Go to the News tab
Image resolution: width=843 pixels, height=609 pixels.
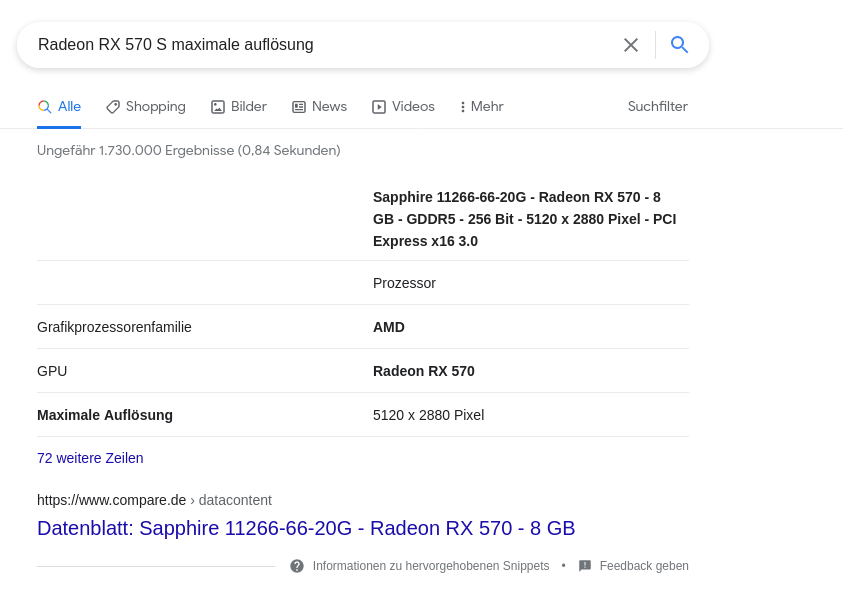[x=319, y=107]
